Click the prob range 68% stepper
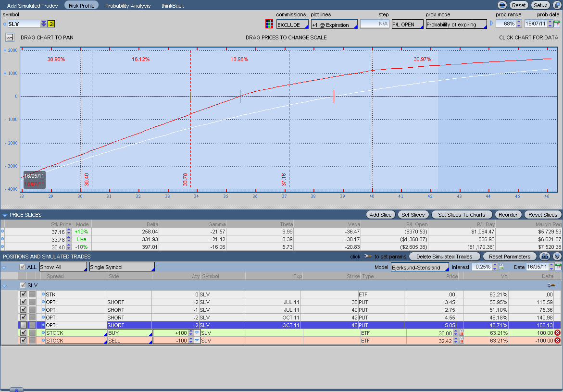The width and height of the screenshot is (563, 392). (x=518, y=24)
